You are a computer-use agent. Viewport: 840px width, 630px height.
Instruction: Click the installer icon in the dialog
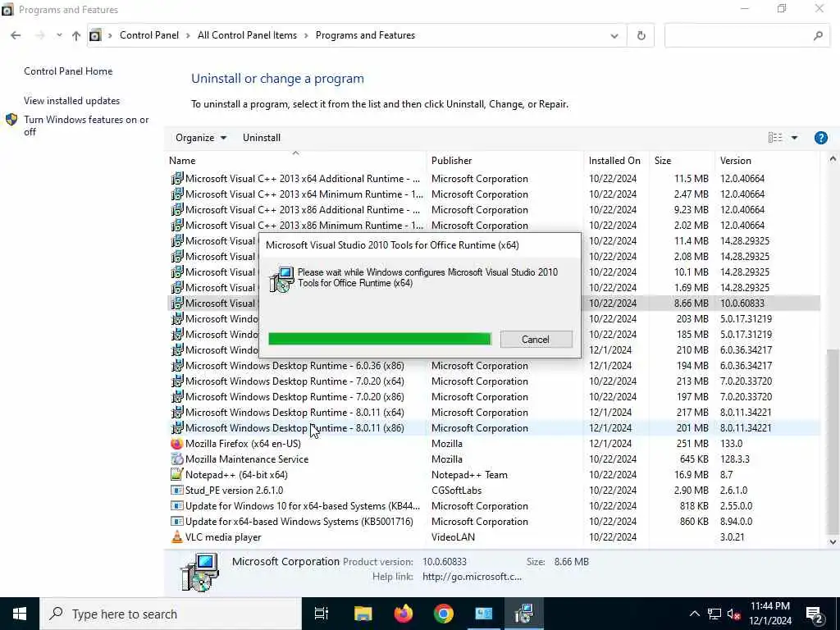[x=281, y=279]
